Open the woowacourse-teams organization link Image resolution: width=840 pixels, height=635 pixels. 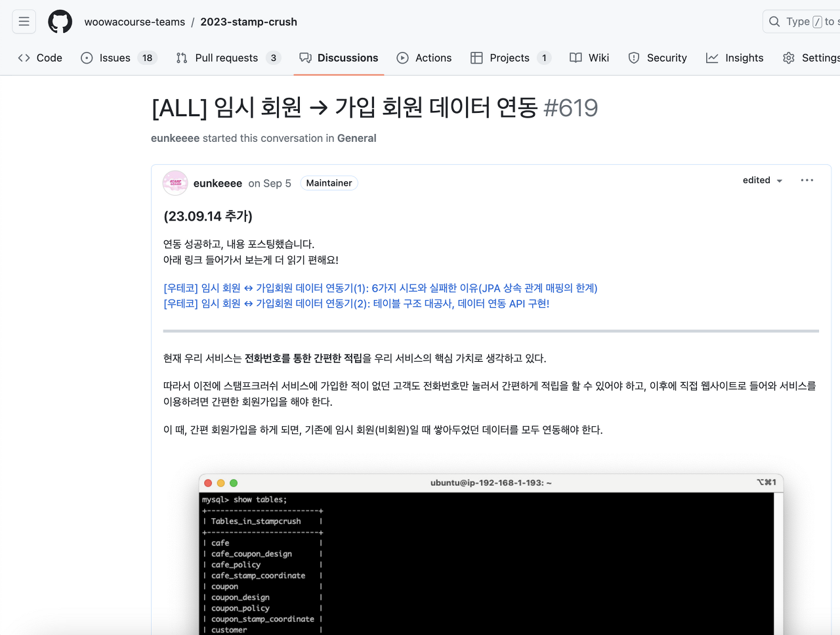(135, 22)
